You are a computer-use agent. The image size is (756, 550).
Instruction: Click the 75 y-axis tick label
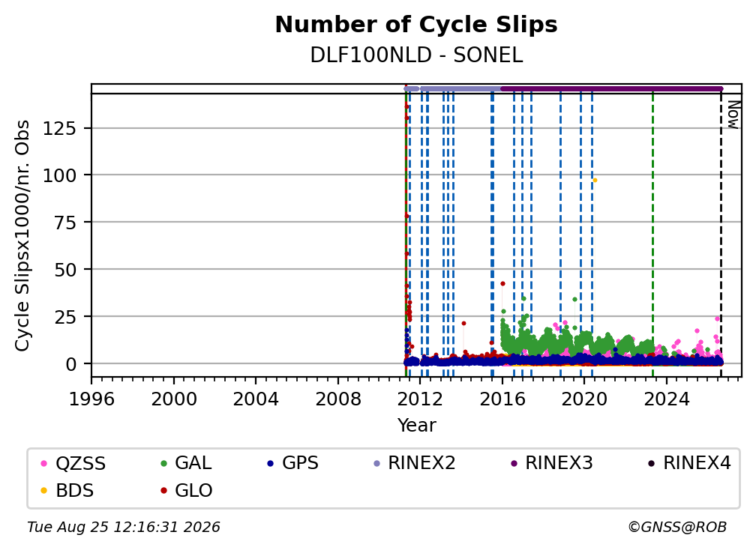(x=65, y=223)
